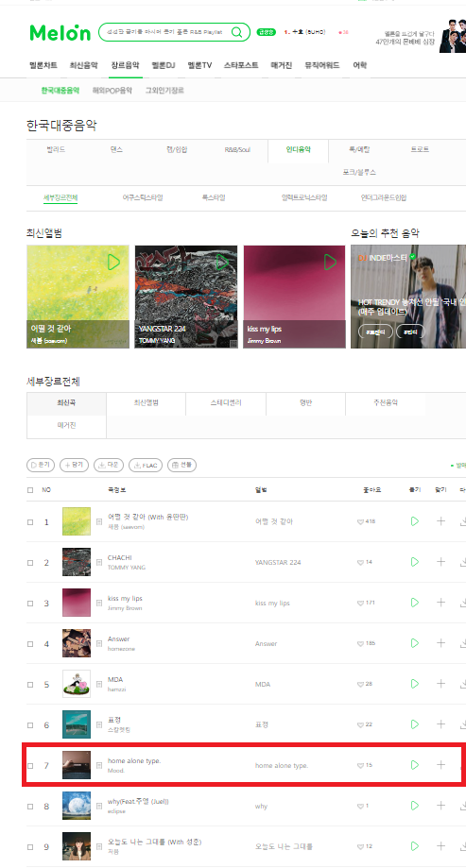466x868 pixels.
Task: Switch to the R&B/Soul genre tab
Action: (x=237, y=150)
